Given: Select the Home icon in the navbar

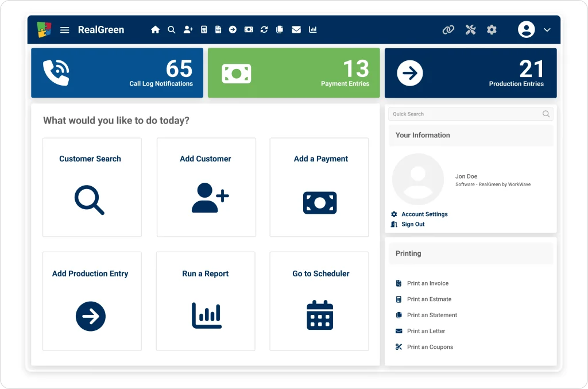Looking at the screenshot, I should click(155, 29).
